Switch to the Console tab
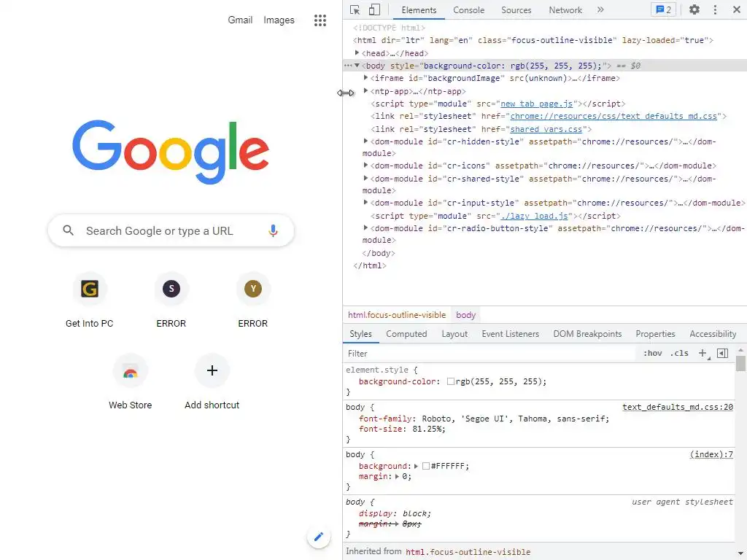 [469, 10]
